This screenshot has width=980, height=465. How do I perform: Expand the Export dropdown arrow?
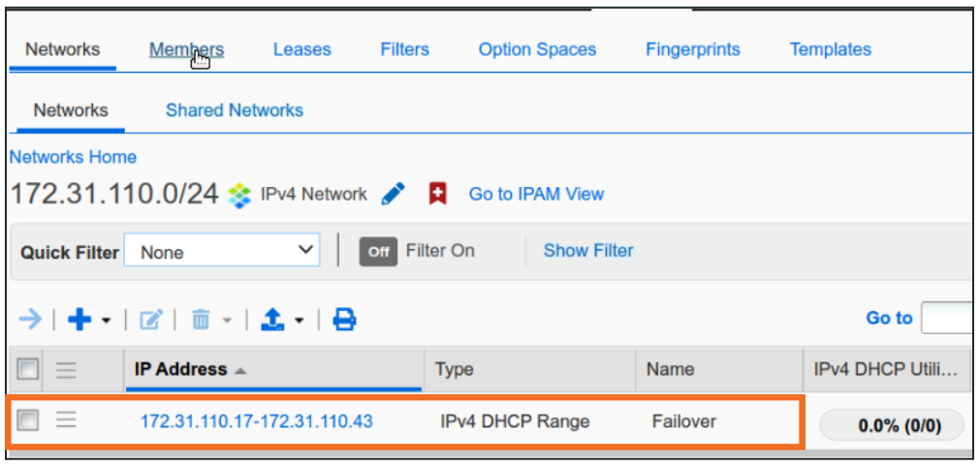click(300, 320)
